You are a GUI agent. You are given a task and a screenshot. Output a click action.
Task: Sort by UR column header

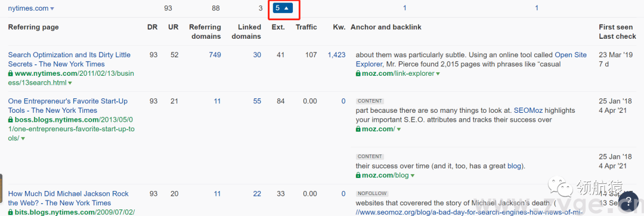coord(174,27)
